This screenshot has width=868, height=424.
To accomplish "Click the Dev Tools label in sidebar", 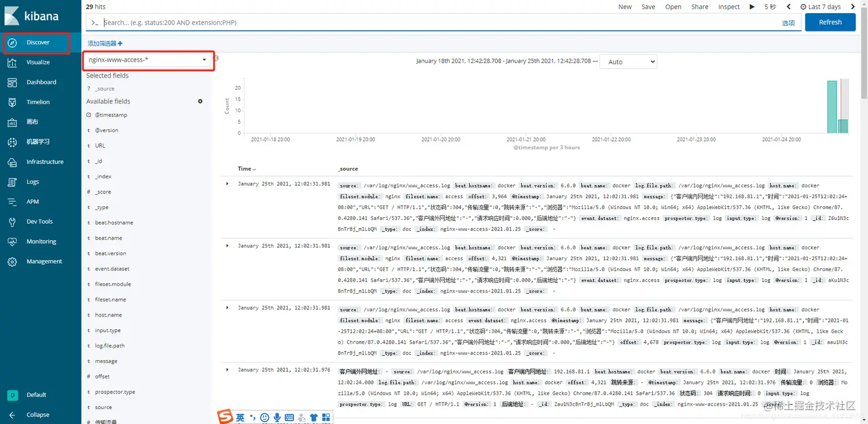I will tap(40, 222).
